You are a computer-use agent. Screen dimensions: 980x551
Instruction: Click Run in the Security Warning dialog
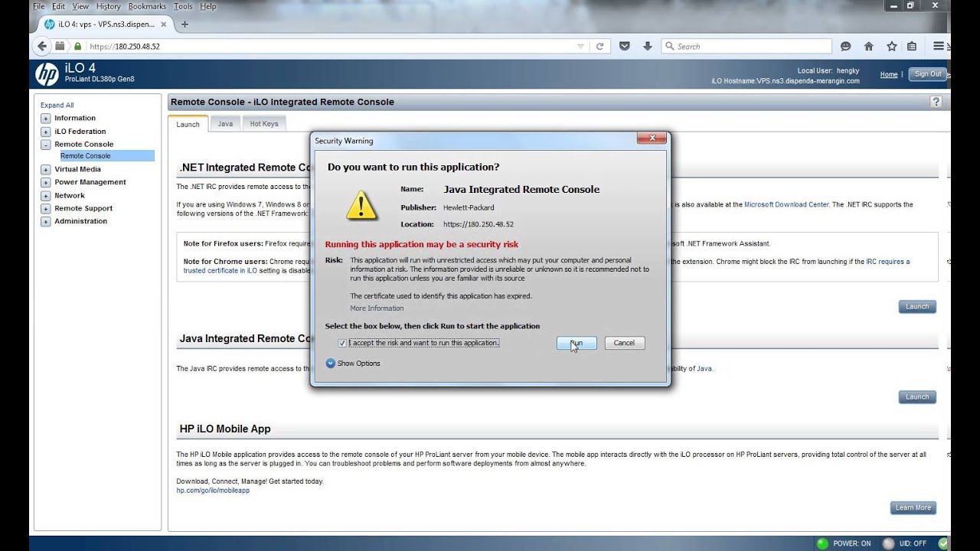tap(577, 343)
